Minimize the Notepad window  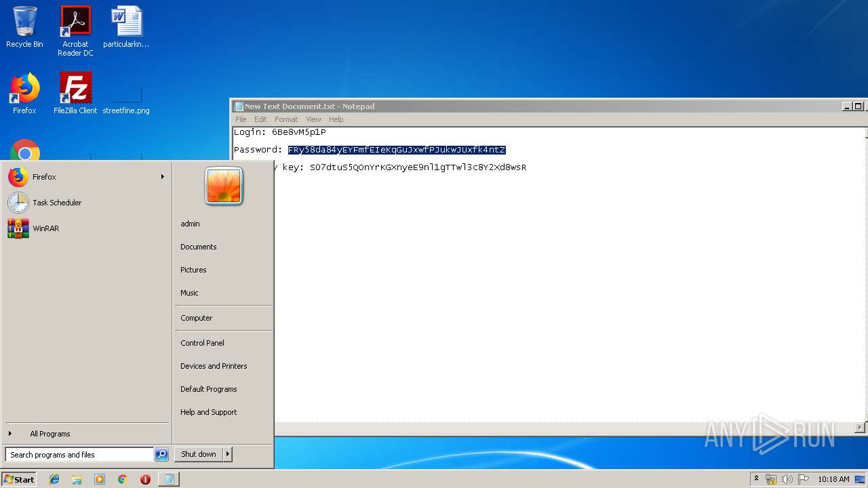pyautogui.click(x=847, y=106)
